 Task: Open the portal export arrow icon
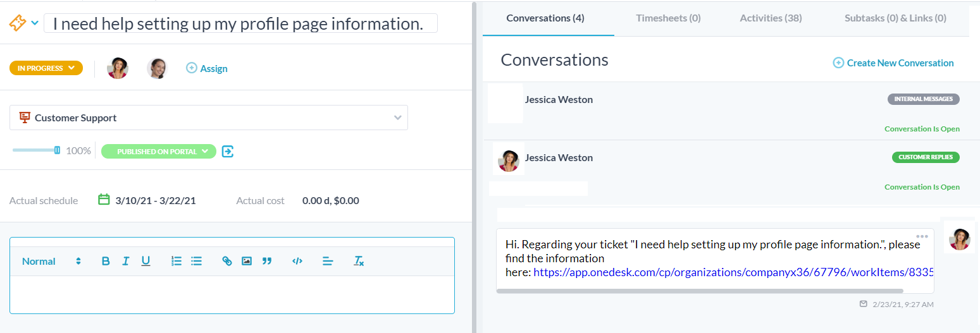click(x=228, y=151)
